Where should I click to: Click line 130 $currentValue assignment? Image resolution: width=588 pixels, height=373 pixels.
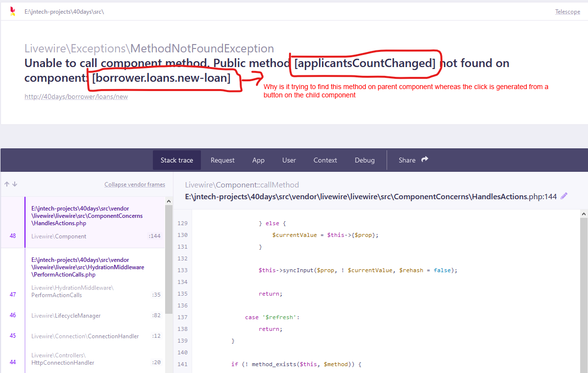tap(325, 235)
